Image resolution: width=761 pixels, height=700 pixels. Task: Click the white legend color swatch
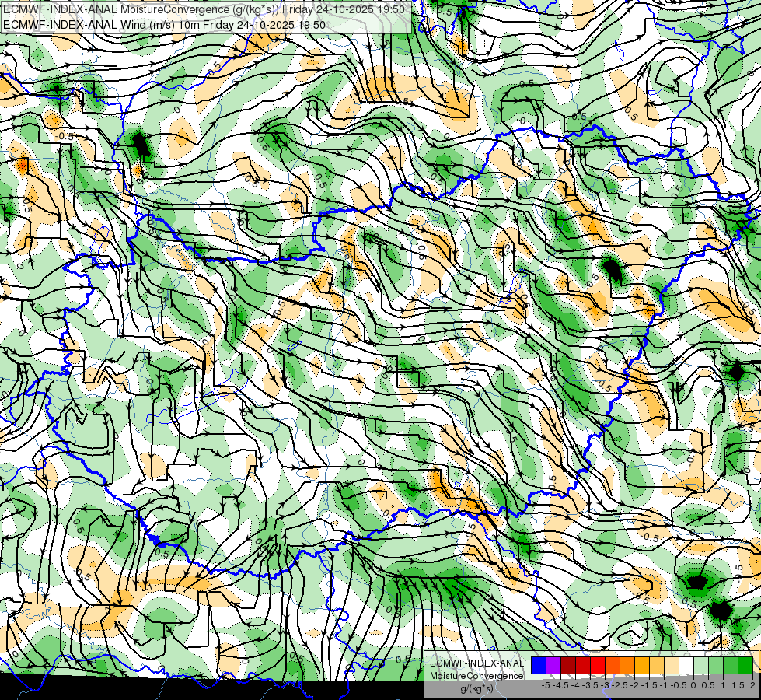coord(686,665)
